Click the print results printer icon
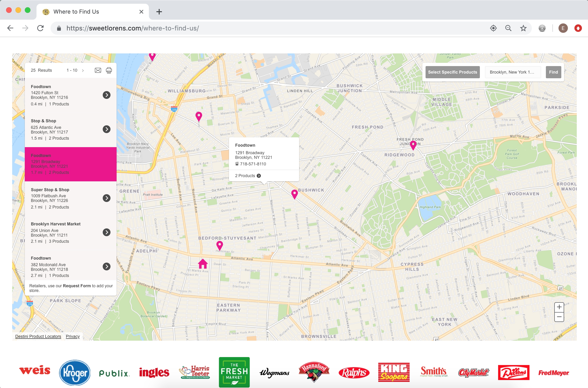The height and width of the screenshot is (388, 588). (x=109, y=70)
